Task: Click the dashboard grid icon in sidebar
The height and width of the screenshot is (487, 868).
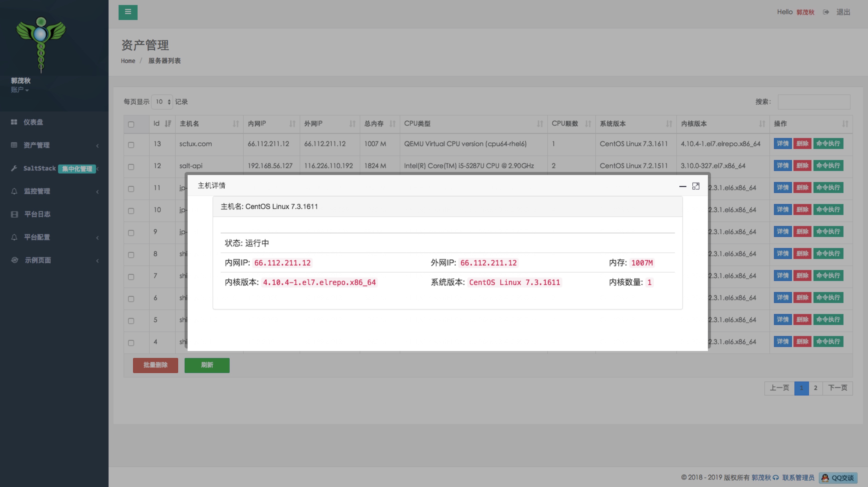Action: [14, 122]
